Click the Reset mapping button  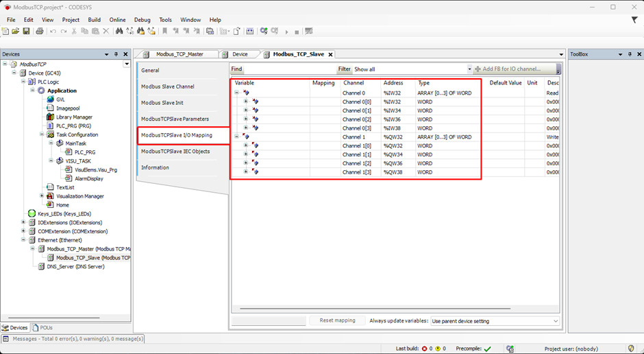[x=337, y=320]
